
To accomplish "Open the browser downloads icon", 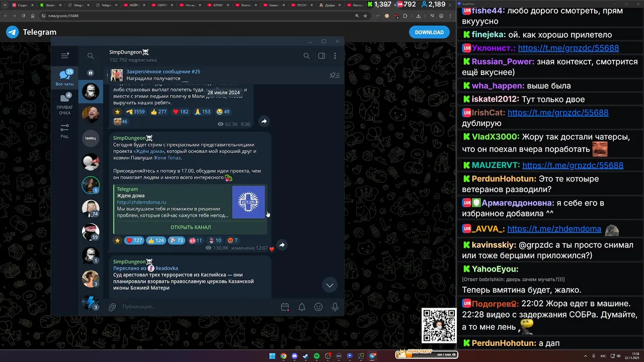I will (419, 16).
